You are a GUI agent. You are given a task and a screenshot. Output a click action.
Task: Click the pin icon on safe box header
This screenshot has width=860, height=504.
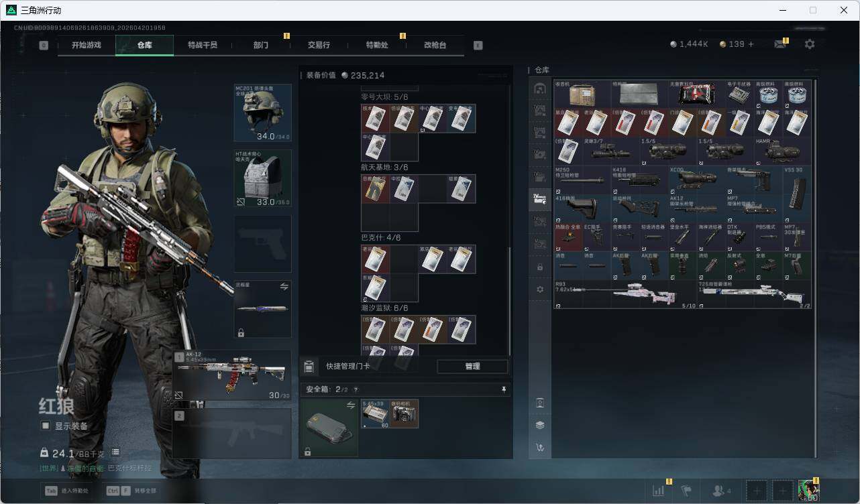point(504,389)
